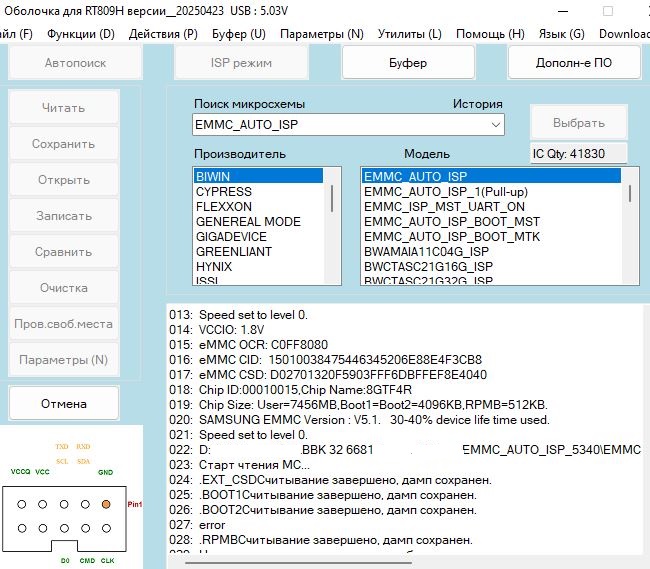This screenshot has width=650, height=569.
Task: Select GREENLIANT in manufacturer list
Action: tap(258, 252)
